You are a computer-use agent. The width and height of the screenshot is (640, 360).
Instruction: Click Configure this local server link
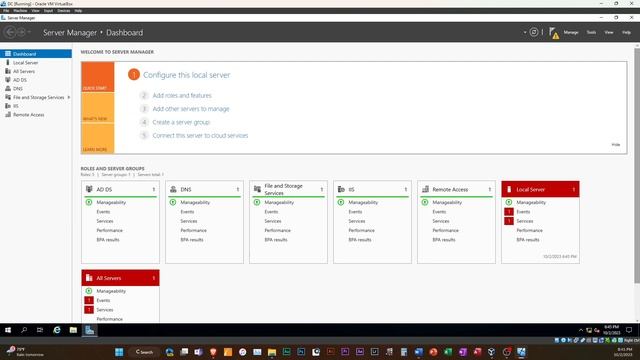tap(187, 75)
